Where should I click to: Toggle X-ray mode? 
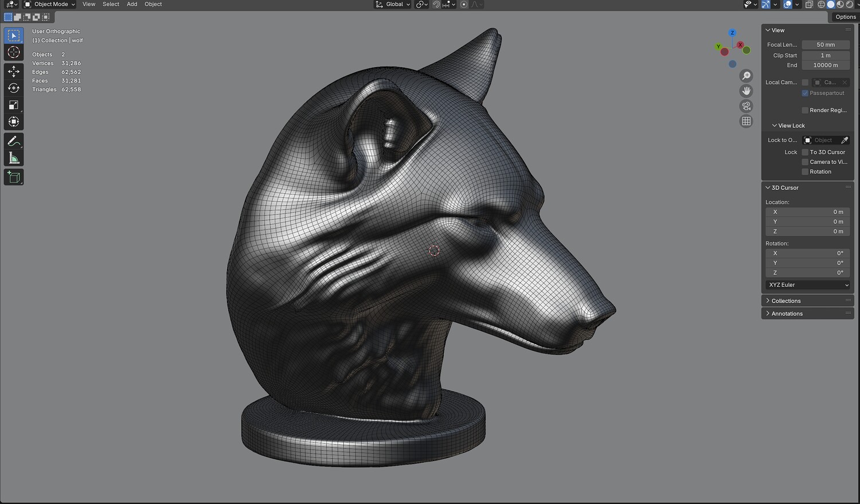pos(809,4)
